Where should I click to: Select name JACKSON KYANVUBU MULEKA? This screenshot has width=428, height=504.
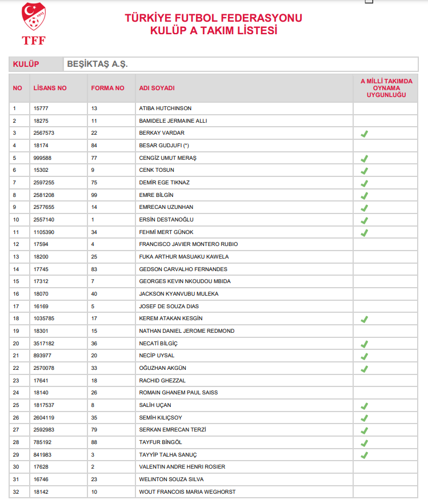point(179,294)
